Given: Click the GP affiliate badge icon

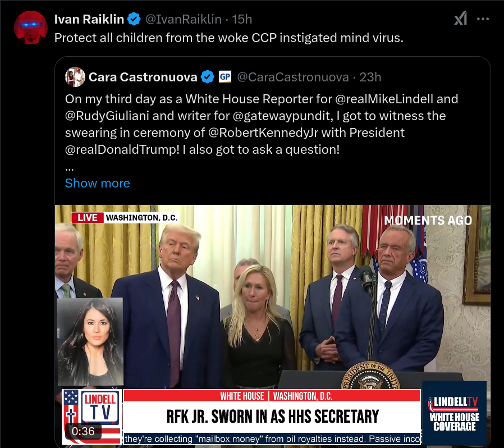Looking at the screenshot, I should point(224,77).
